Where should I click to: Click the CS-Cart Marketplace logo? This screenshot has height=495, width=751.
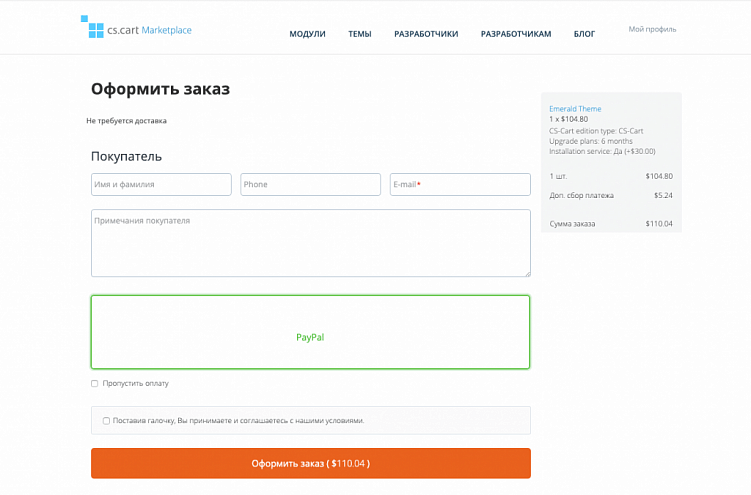point(137,28)
